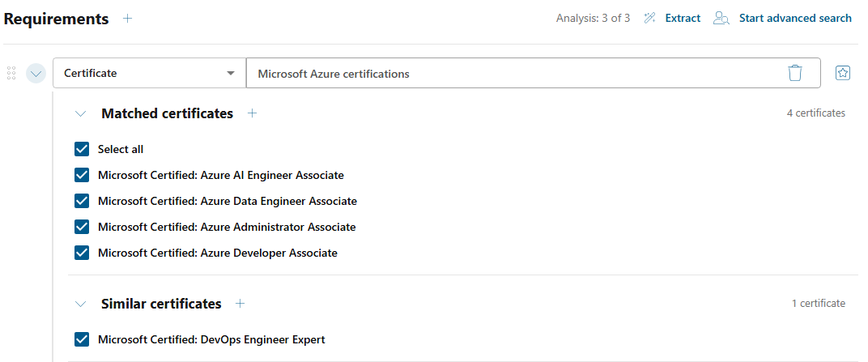This screenshot has height=362, width=868.
Task: Click the advanced search person icon
Action: pos(721,19)
